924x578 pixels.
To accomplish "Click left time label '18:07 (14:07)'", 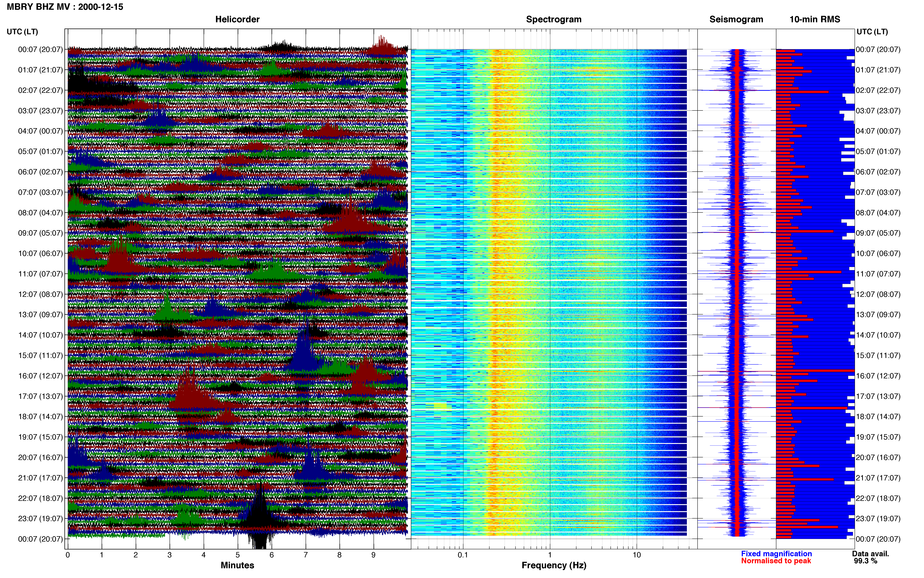I will tap(41, 416).
